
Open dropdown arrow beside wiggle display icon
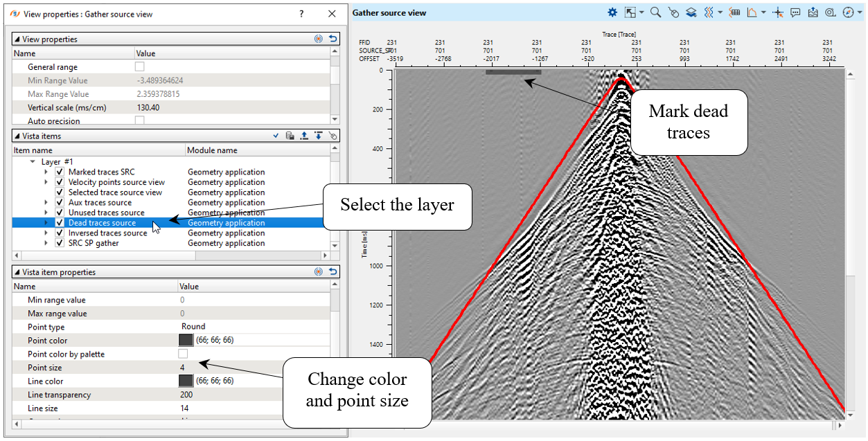click(x=720, y=12)
